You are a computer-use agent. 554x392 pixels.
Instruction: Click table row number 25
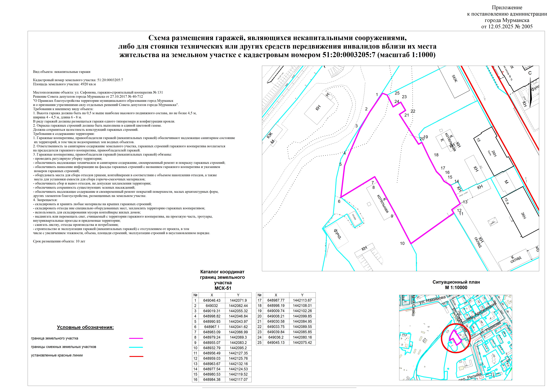point(259,342)
